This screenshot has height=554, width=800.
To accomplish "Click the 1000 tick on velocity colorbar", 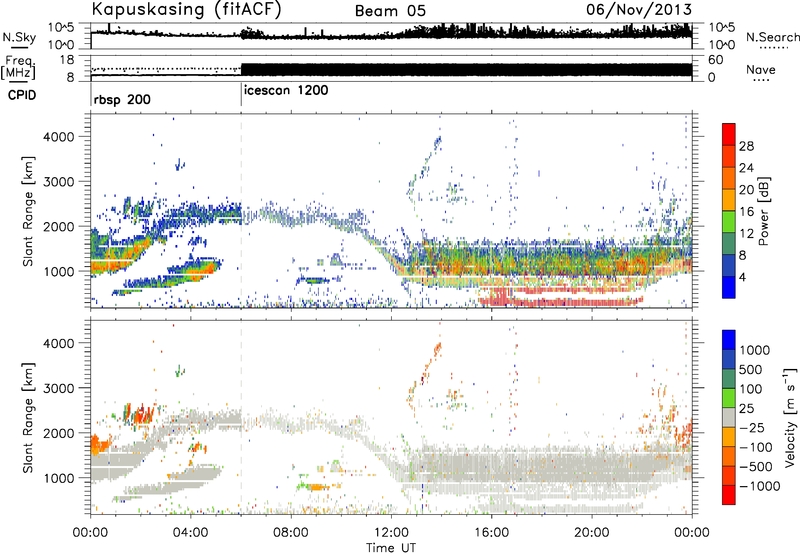I will click(x=755, y=350).
